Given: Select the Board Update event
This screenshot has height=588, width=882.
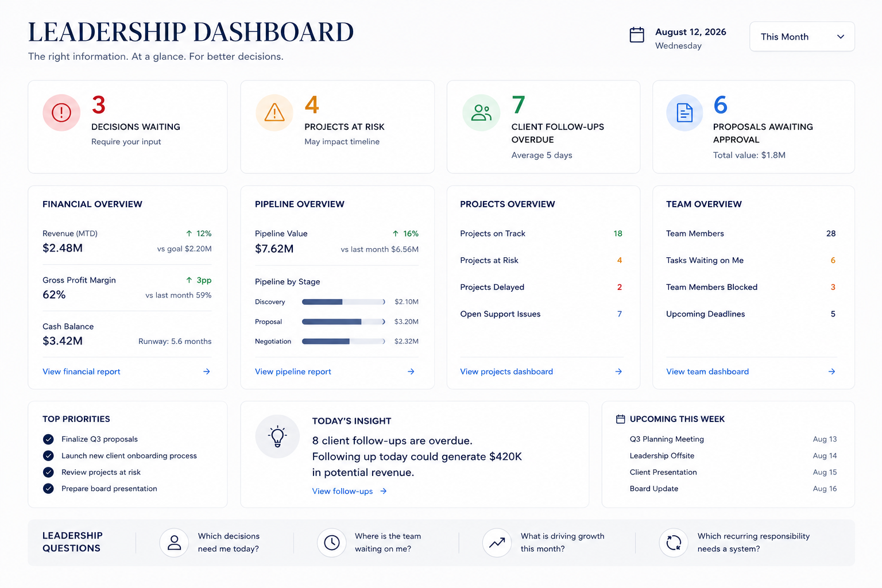Looking at the screenshot, I should pyautogui.click(x=733, y=489).
